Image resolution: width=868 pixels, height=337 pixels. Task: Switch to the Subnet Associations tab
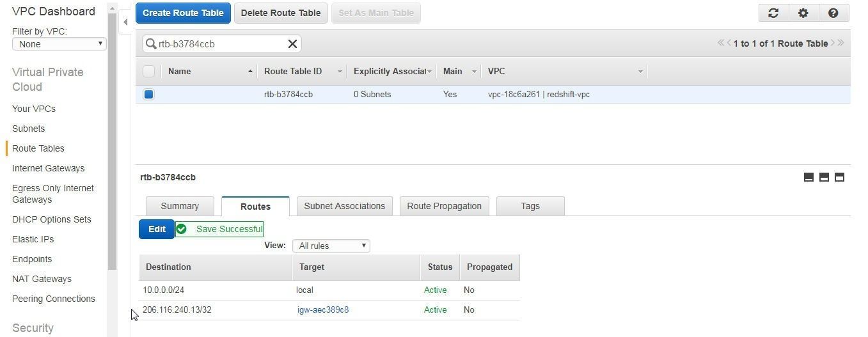[344, 206]
